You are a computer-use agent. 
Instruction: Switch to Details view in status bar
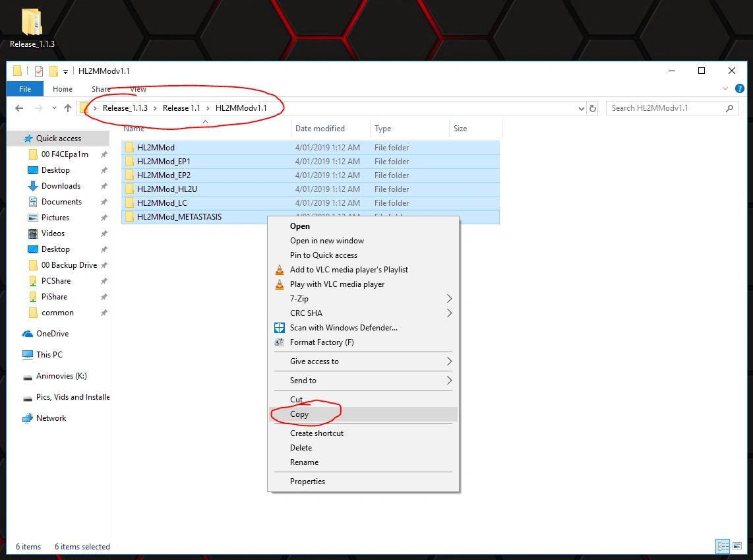click(x=723, y=546)
